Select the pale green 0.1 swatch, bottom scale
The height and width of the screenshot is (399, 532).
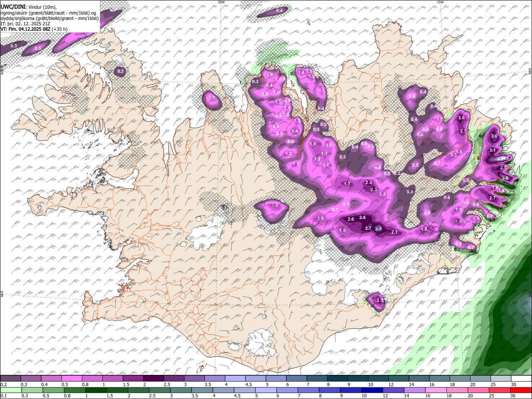(11, 390)
